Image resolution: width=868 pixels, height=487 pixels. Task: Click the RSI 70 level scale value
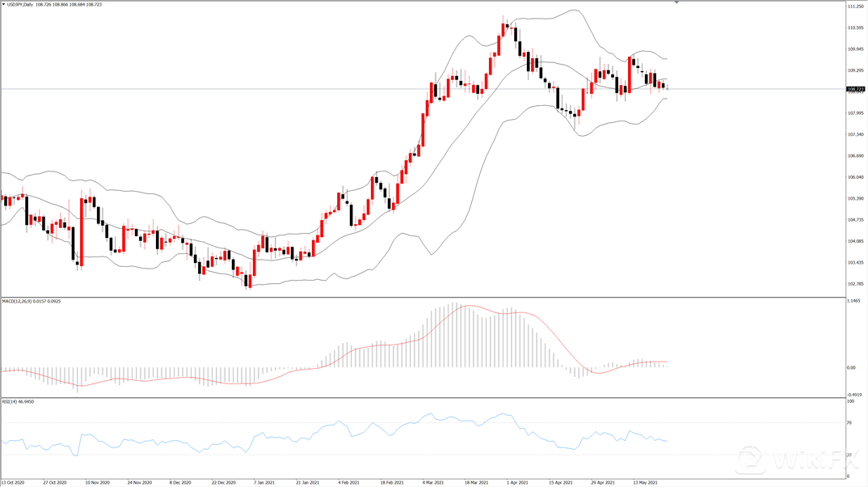click(849, 423)
